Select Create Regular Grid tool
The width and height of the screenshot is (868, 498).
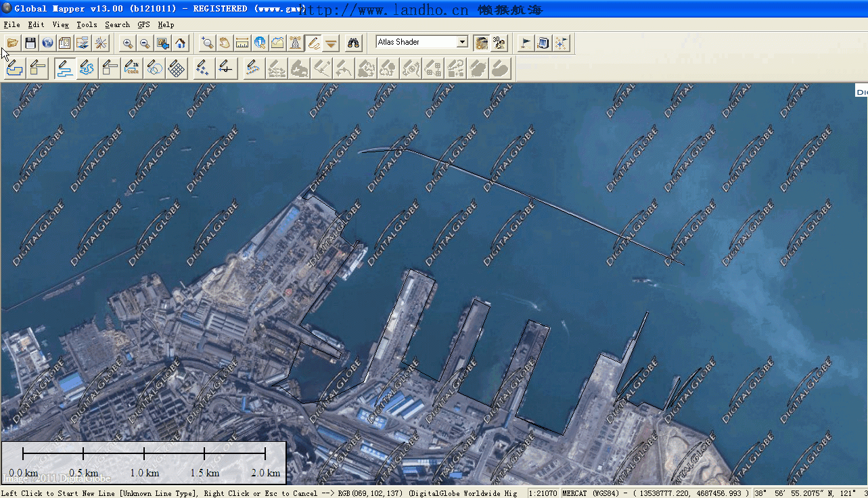pos(177,68)
